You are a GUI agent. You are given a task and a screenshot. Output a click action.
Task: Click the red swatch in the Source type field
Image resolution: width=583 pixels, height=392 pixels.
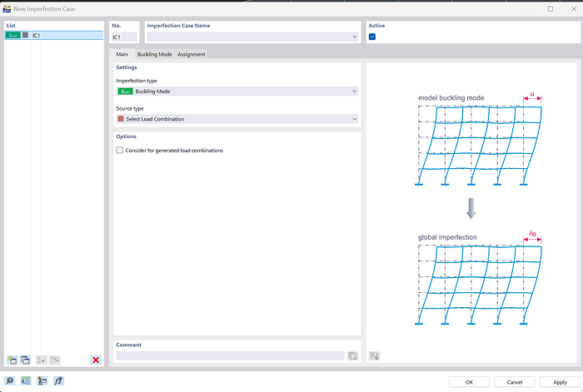point(121,119)
